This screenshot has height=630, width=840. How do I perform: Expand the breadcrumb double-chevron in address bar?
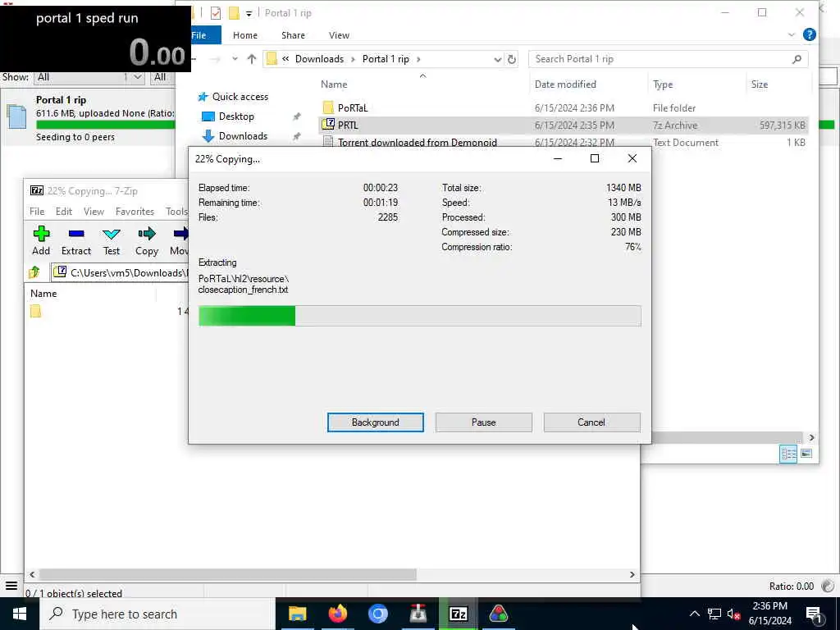coord(285,59)
